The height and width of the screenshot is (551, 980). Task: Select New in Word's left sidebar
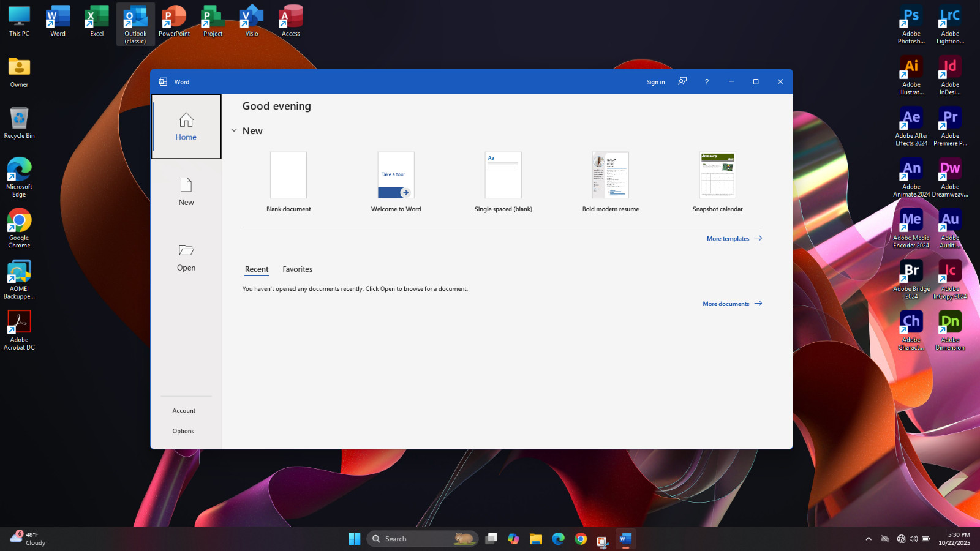point(186,192)
